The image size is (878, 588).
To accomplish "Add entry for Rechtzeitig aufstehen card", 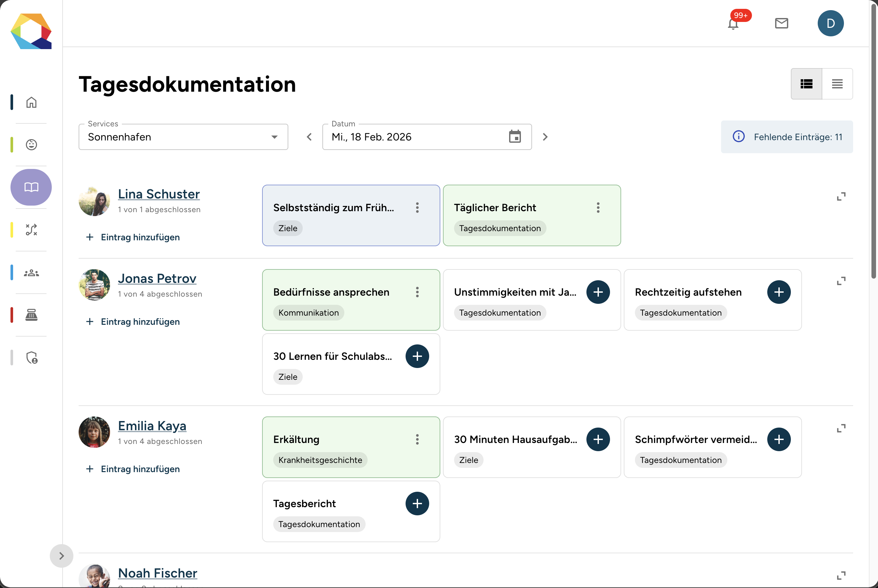I will click(778, 292).
